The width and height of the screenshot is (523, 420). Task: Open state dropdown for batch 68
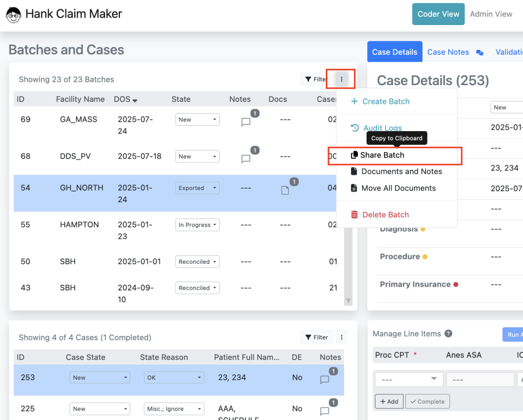197,156
